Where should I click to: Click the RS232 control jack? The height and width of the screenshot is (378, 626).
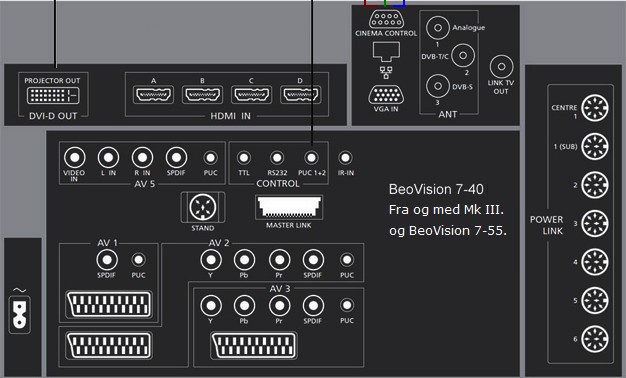(277, 158)
